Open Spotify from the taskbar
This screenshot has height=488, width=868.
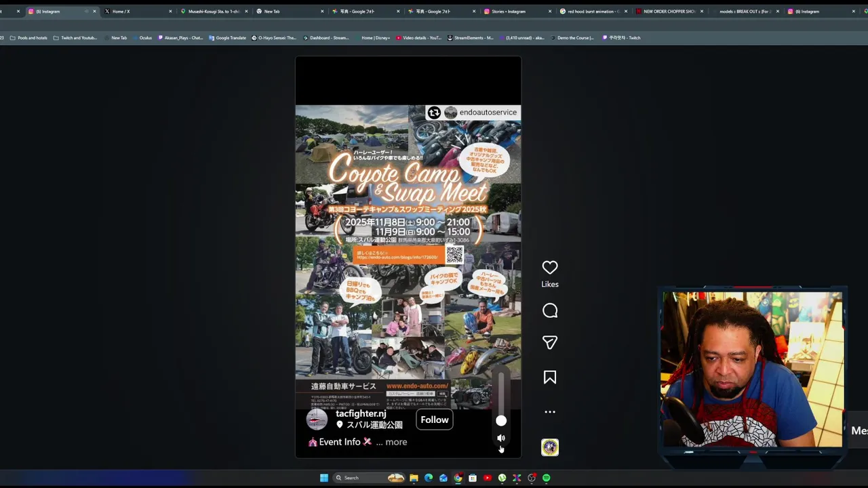(x=546, y=478)
